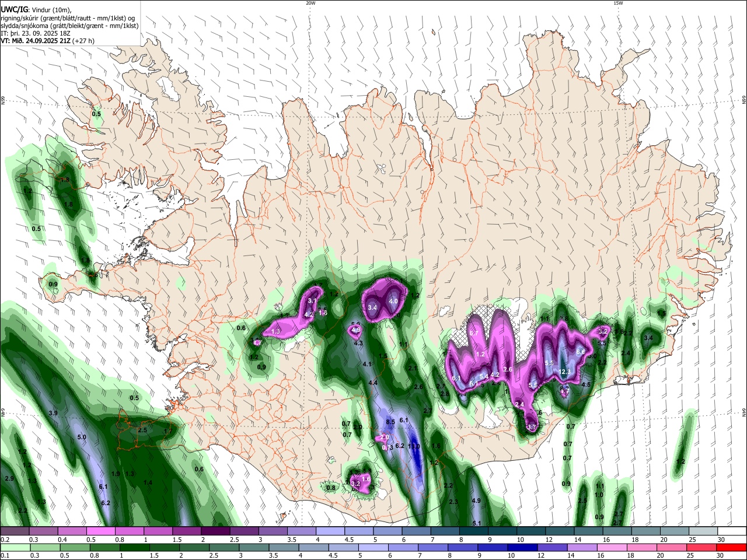747x560 pixels.
Task: Pick the palest green 0.1 rain legend swatch
Action: (16, 547)
